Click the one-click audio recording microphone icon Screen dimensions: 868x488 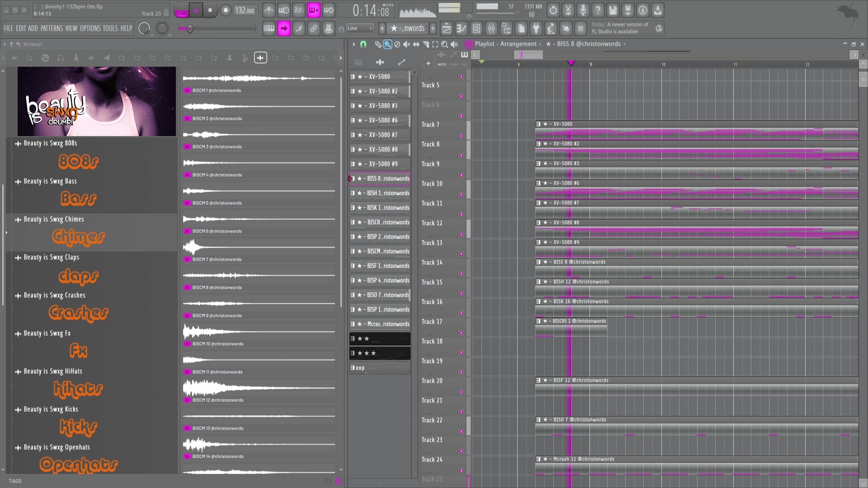583,10
